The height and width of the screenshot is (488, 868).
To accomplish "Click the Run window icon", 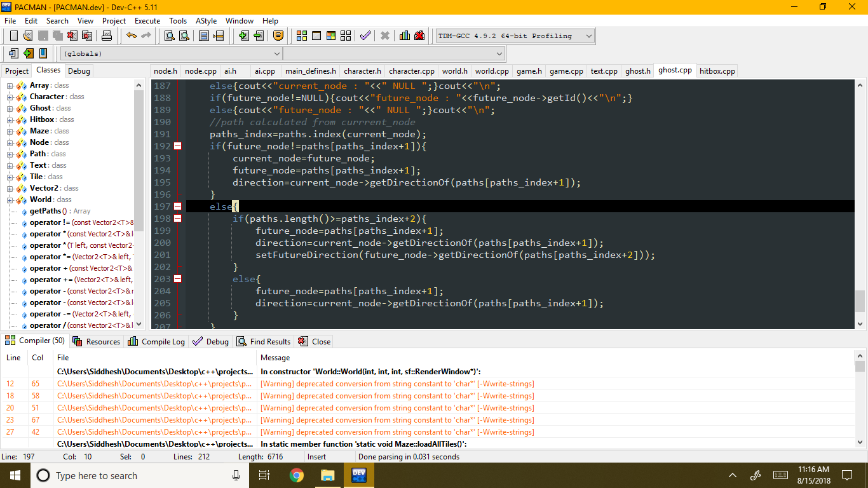I will click(316, 36).
